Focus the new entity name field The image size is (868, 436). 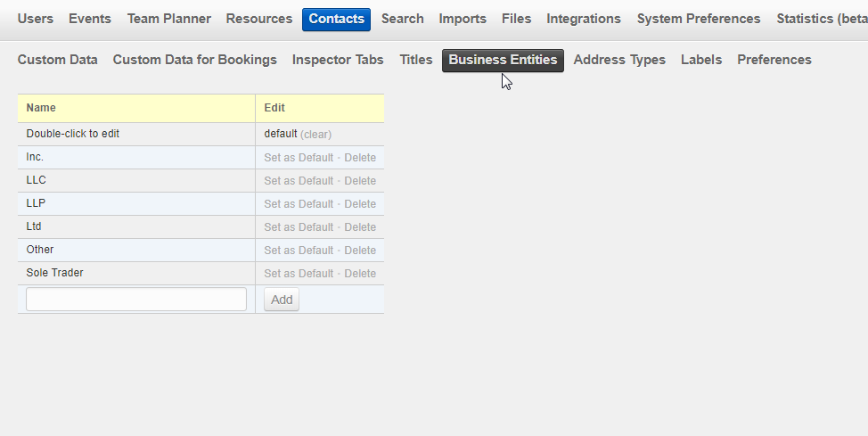[136, 300]
